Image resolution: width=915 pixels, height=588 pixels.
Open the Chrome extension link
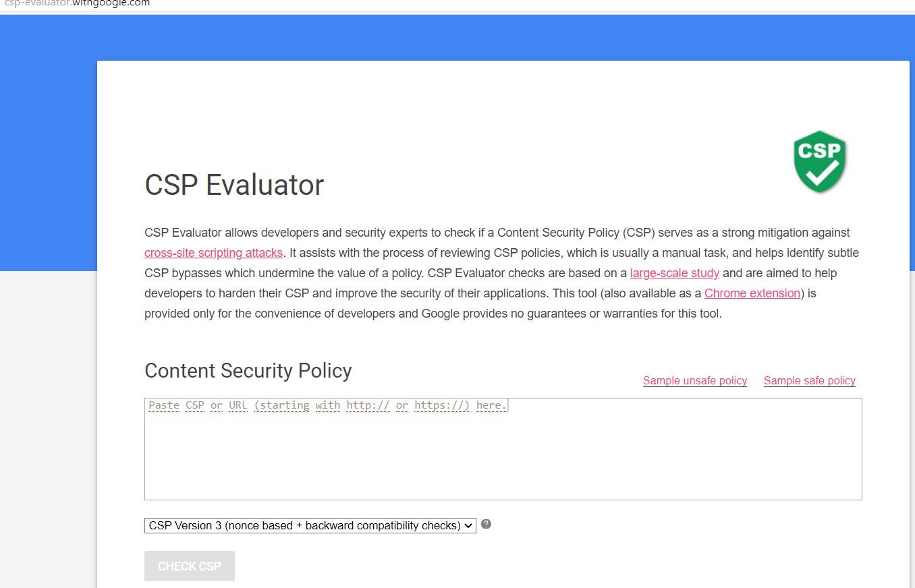click(752, 293)
